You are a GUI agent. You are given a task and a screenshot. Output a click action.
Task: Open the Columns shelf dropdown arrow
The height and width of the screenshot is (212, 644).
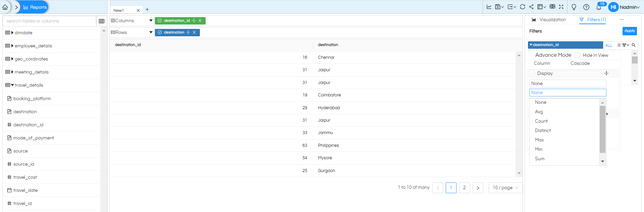tap(151, 20)
